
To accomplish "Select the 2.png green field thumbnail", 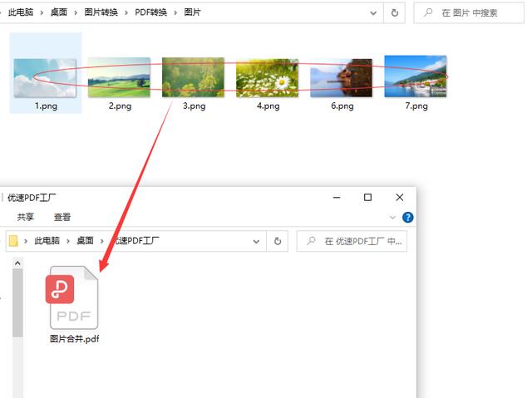I will (x=119, y=77).
